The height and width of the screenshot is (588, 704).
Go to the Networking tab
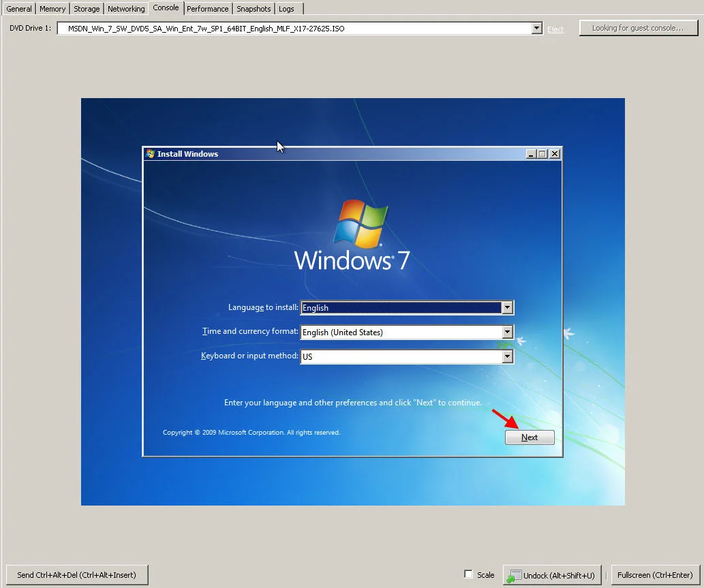pyautogui.click(x=126, y=9)
